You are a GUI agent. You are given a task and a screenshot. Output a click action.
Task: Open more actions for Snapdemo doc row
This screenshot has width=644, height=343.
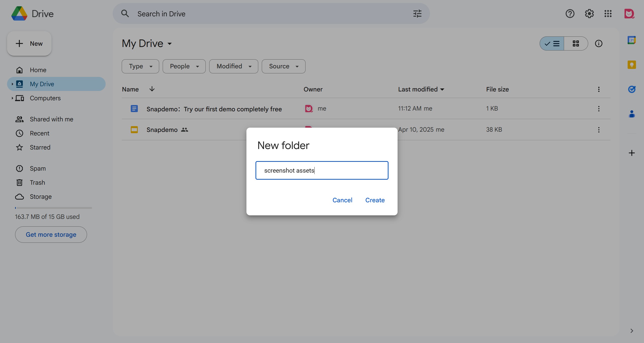[599, 109]
